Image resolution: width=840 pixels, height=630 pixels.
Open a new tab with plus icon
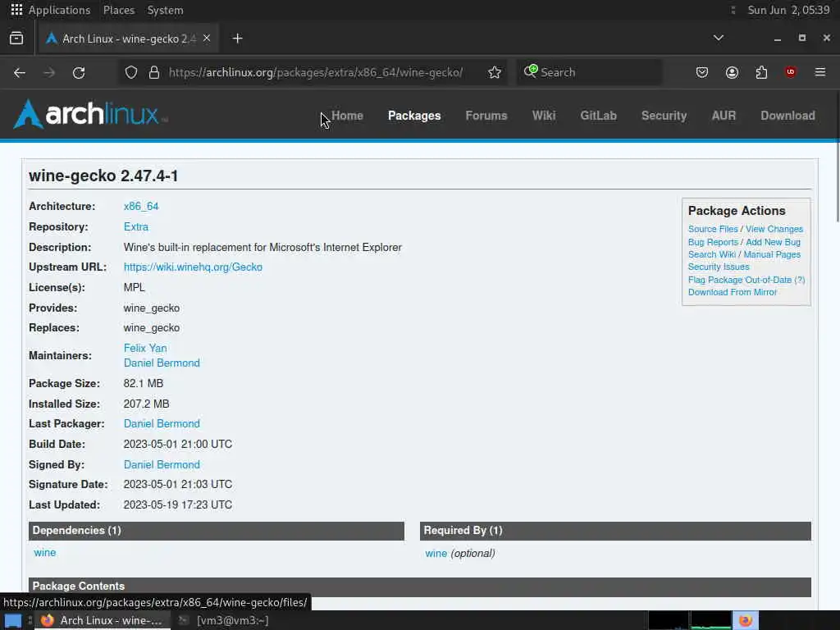point(237,39)
